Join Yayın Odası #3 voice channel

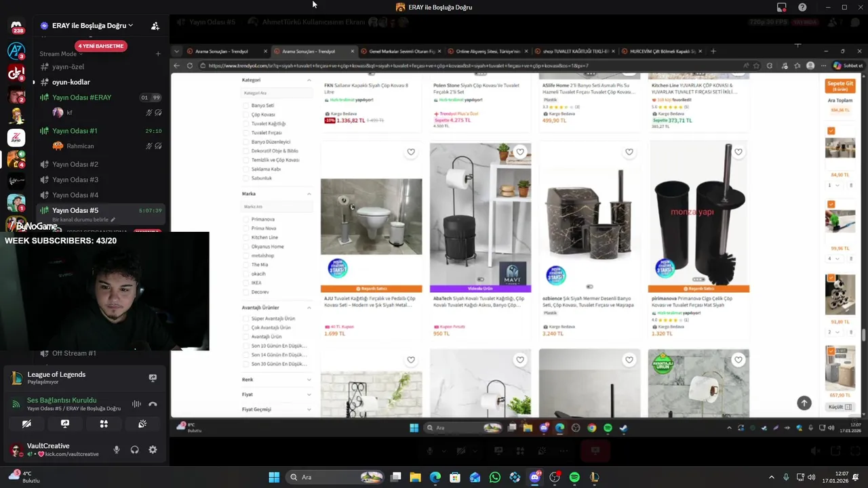pyautogui.click(x=100, y=180)
